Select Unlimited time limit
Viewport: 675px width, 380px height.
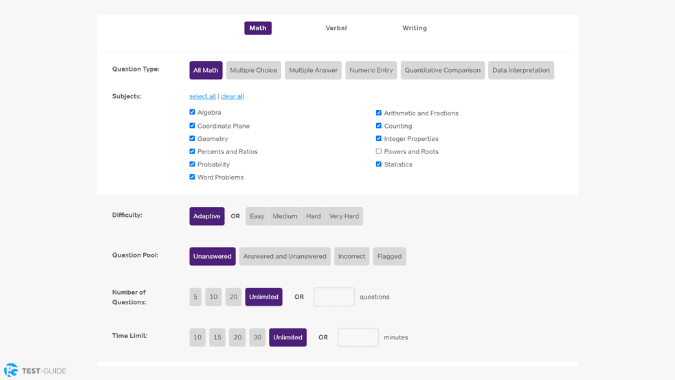[288, 337]
